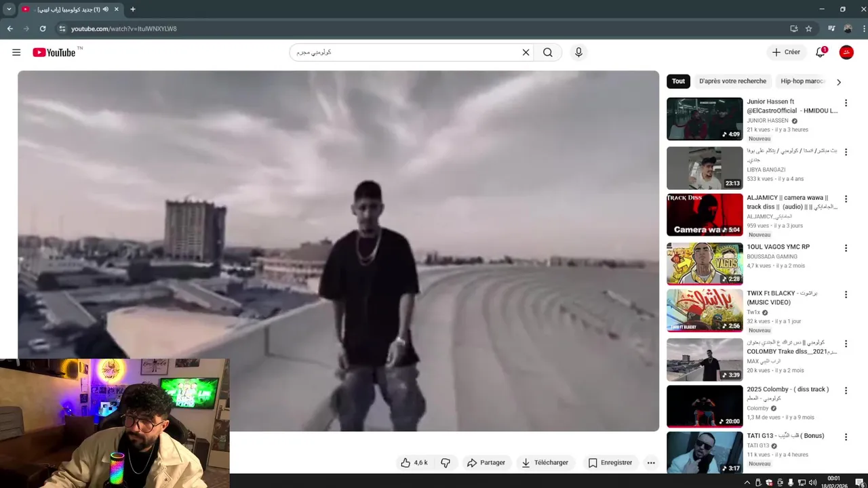Open options for TWIX Ft BLACKY video
This screenshot has width=868, height=488.
pos(846,295)
